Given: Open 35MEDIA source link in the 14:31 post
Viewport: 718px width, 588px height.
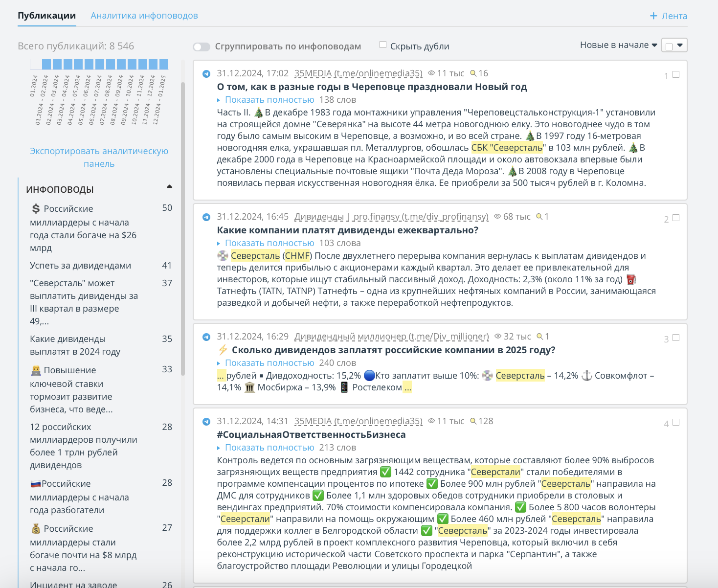Looking at the screenshot, I should (359, 421).
